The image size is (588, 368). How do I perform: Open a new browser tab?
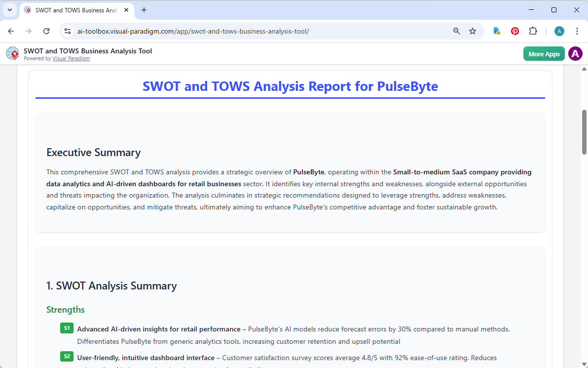coord(144,10)
